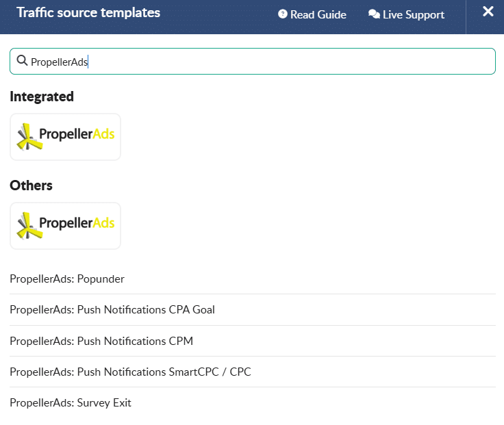The image size is (504, 425).
Task: Open the Read Guide link text
Action: (318, 14)
